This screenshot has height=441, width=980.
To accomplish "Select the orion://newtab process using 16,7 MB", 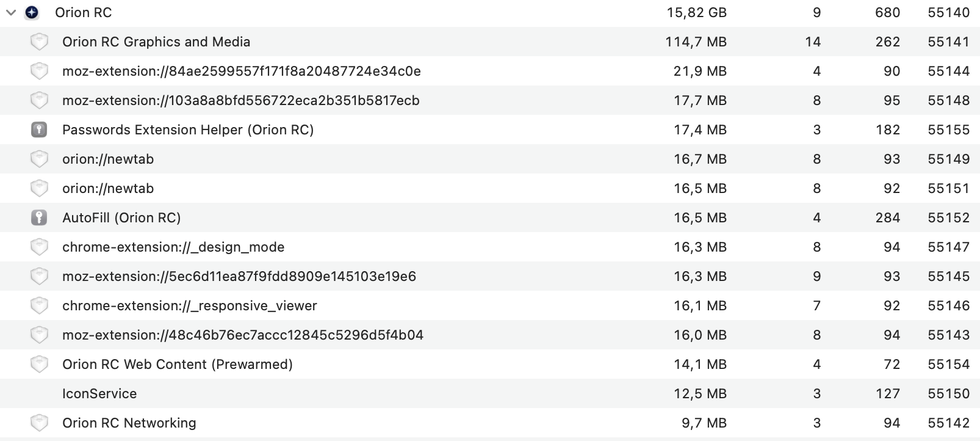I will 108,159.
